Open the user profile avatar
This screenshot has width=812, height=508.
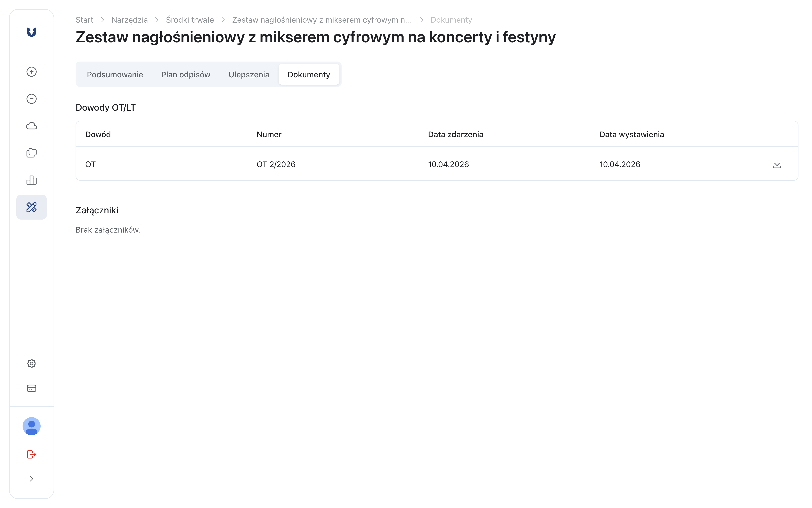pos(32,426)
